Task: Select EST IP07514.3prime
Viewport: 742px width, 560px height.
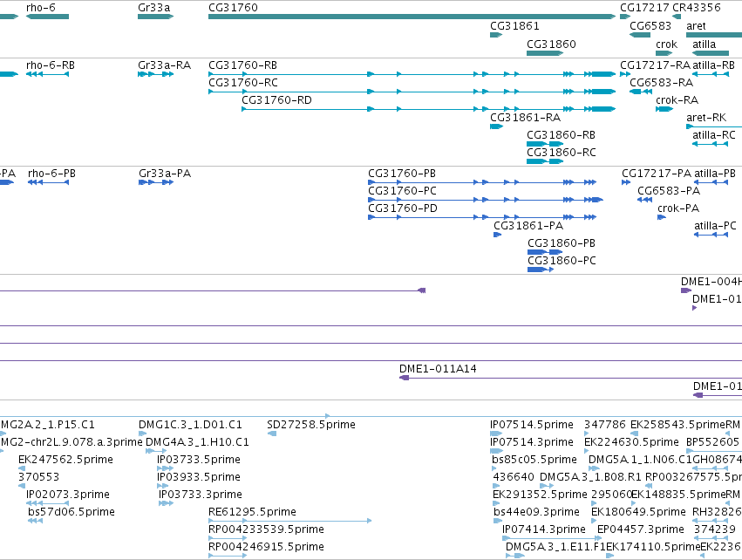Action: point(531,442)
